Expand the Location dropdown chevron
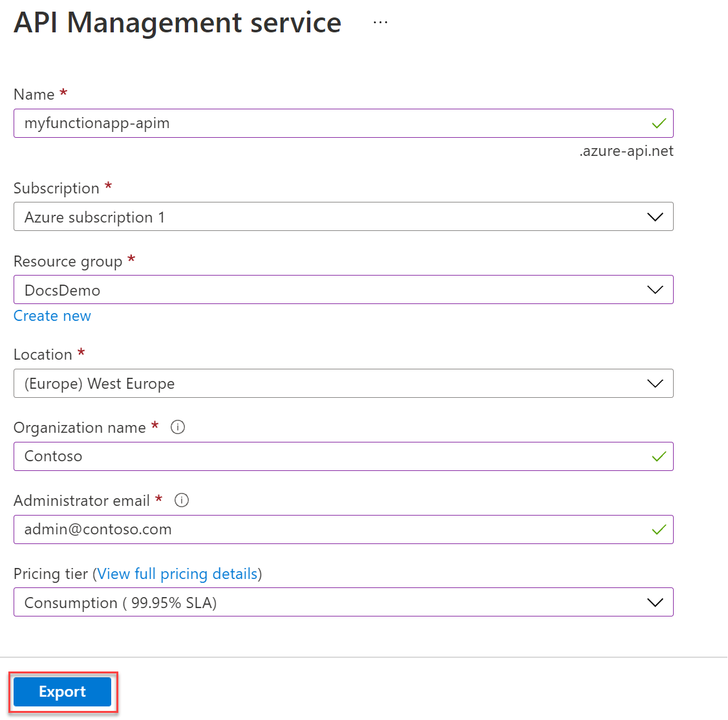The height and width of the screenshot is (720, 728). 655,384
